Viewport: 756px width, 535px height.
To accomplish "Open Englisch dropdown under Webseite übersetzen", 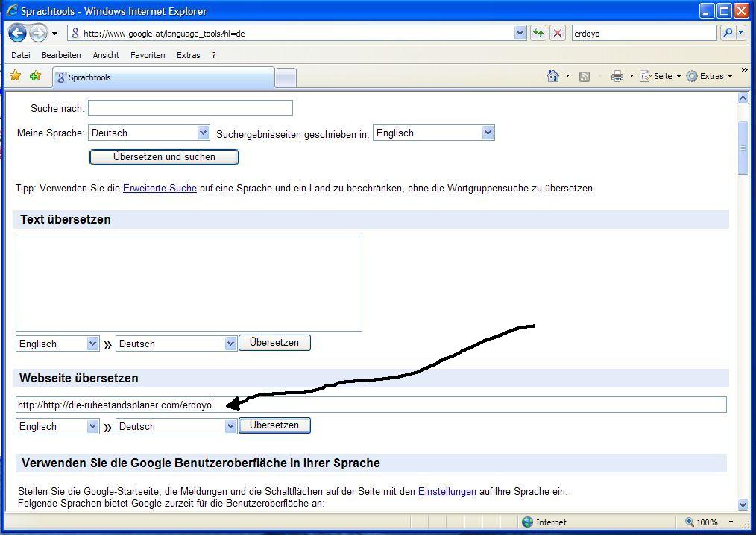I will coord(57,426).
